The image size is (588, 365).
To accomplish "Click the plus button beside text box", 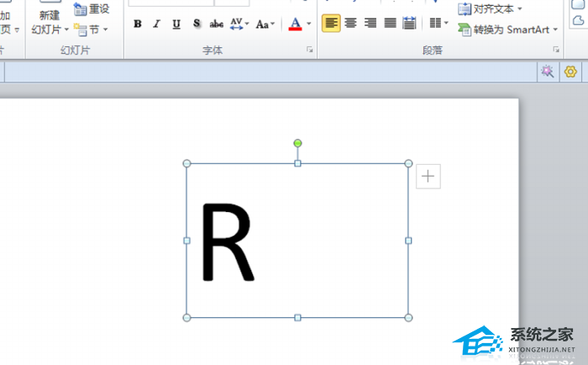I will (428, 176).
